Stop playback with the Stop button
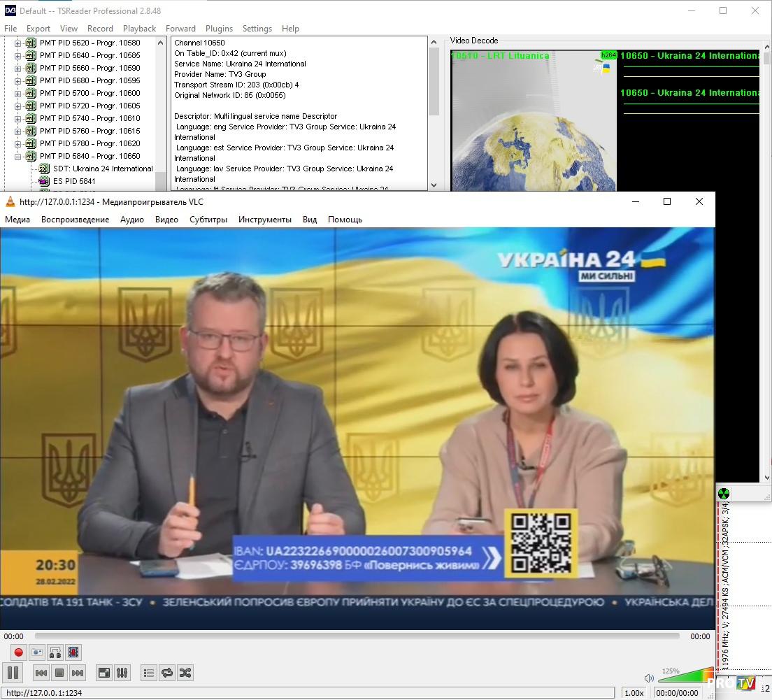 coord(59,673)
